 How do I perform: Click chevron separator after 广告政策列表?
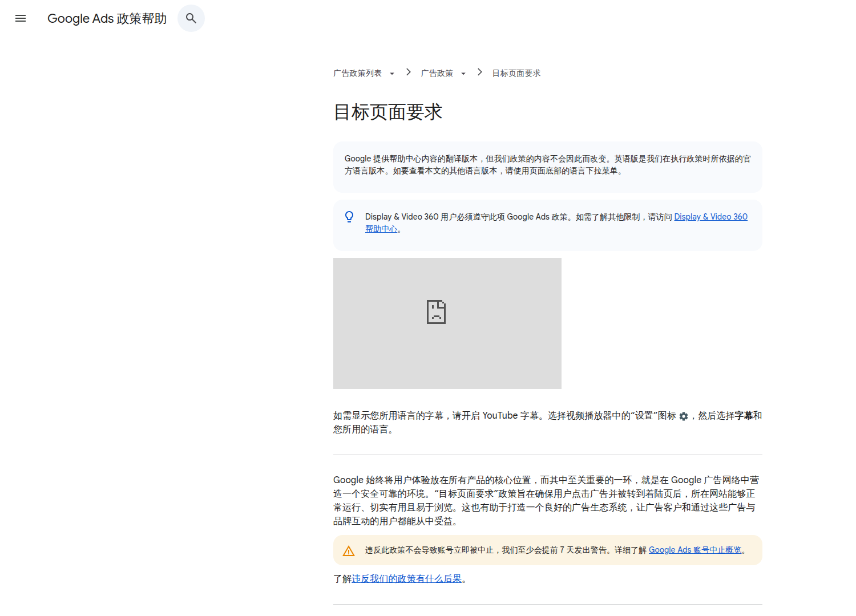409,72
